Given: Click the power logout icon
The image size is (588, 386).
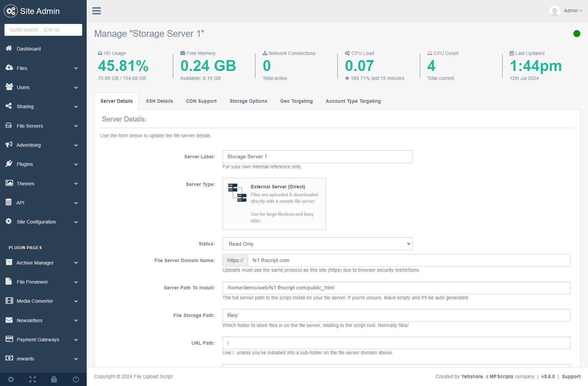Looking at the screenshot, I should coord(76,379).
